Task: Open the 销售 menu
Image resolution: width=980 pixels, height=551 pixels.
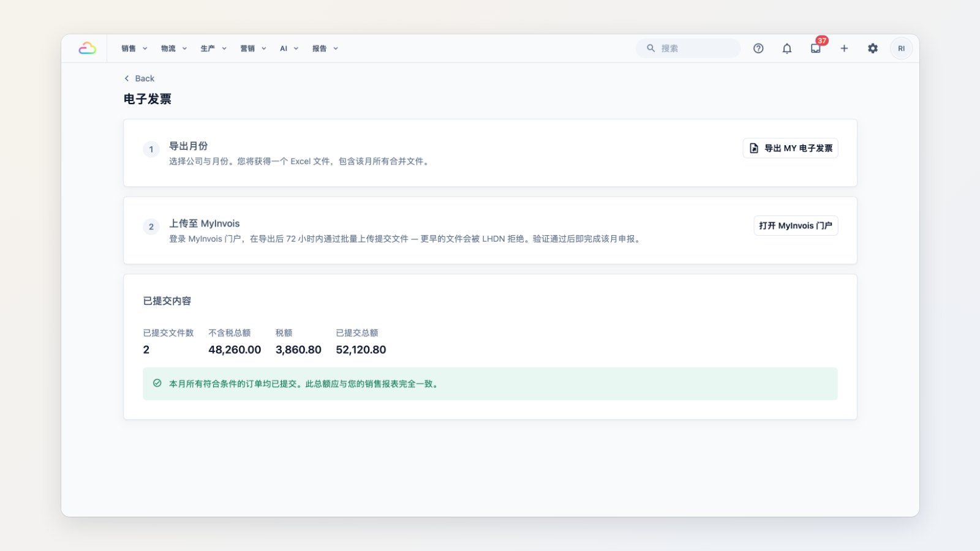Action: click(134, 48)
